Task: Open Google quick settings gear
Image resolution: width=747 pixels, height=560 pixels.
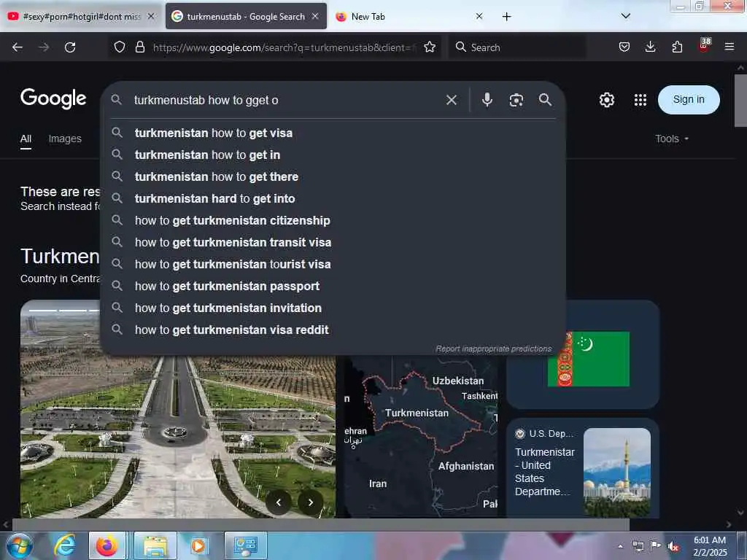Action: (606, 100)
